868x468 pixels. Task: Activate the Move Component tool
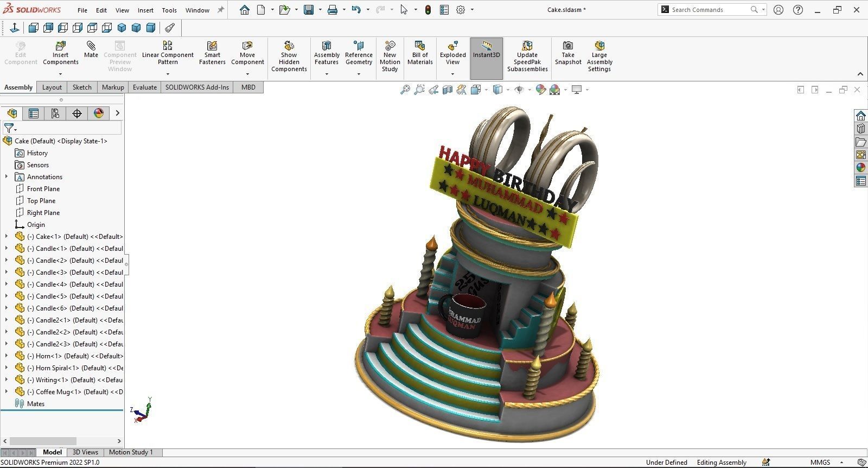point(247,53)
